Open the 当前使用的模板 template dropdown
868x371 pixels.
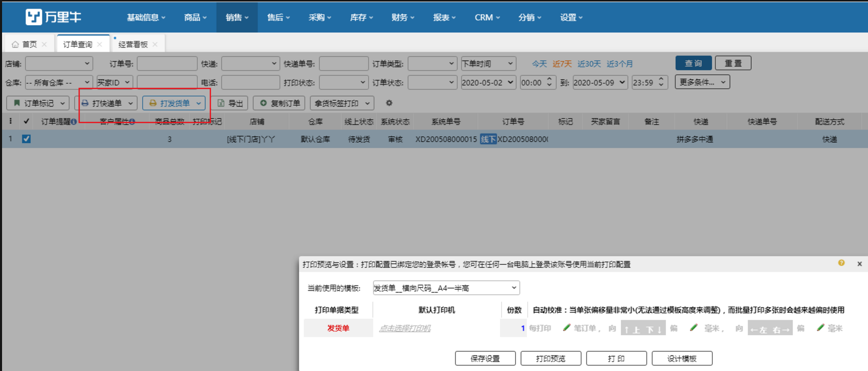click(x=446, y=288)
